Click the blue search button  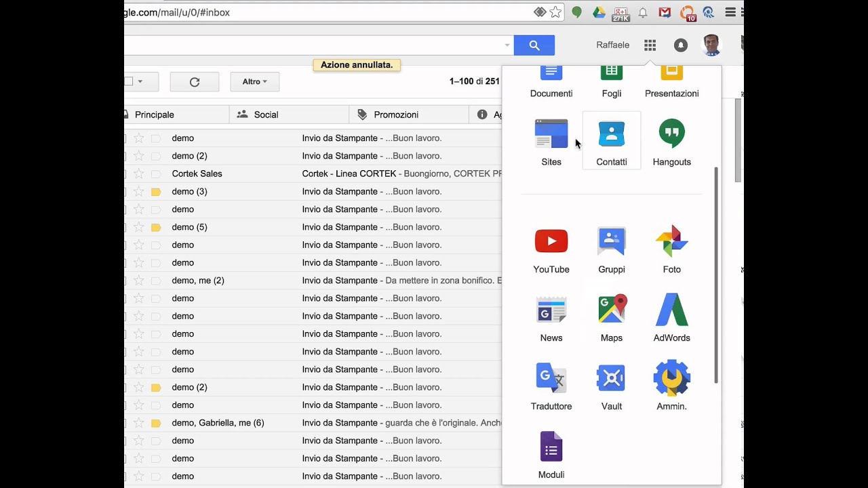(x=534, y=45)
